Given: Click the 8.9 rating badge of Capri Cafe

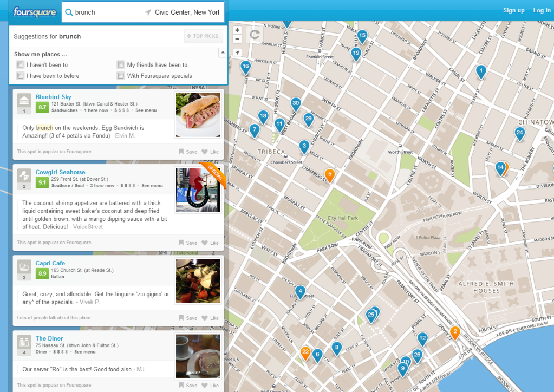Looking at the screenshot, I should click(42, 273).
